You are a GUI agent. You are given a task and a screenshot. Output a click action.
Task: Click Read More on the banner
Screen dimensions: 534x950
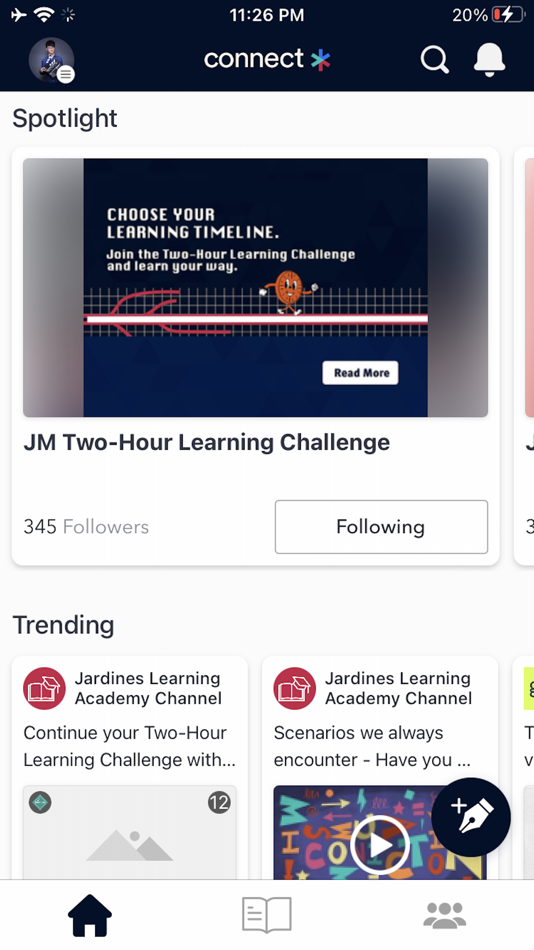click(x=361, y=373)
